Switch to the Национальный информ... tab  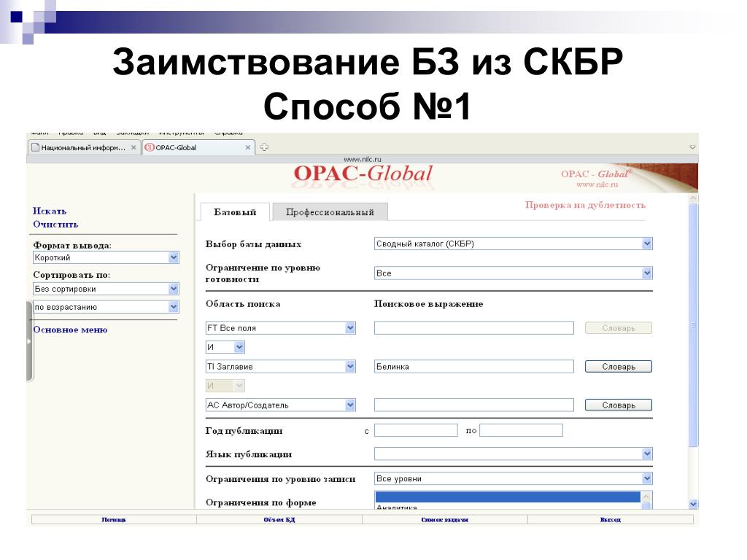tap(83, 147)
